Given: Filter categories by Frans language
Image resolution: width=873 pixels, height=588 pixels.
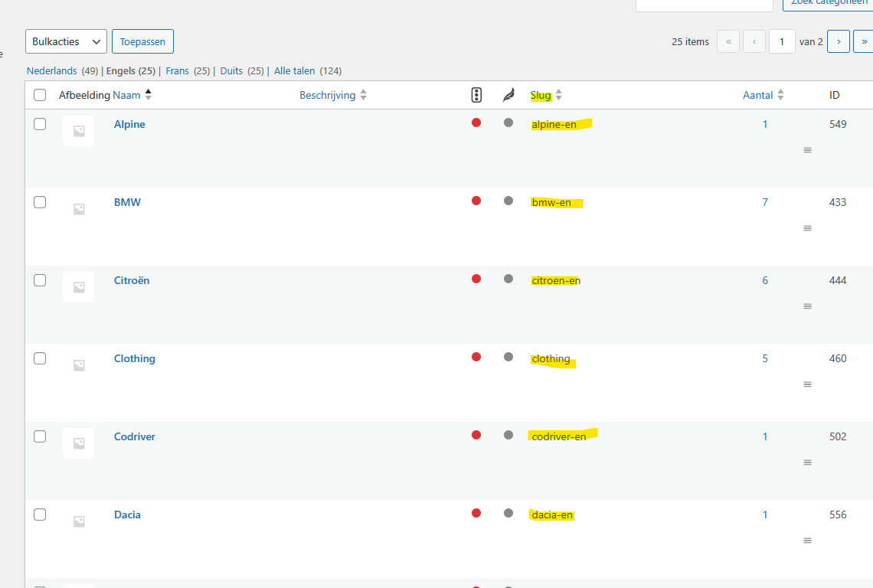Looking at the screenshot, I should (x=177, y=70).
